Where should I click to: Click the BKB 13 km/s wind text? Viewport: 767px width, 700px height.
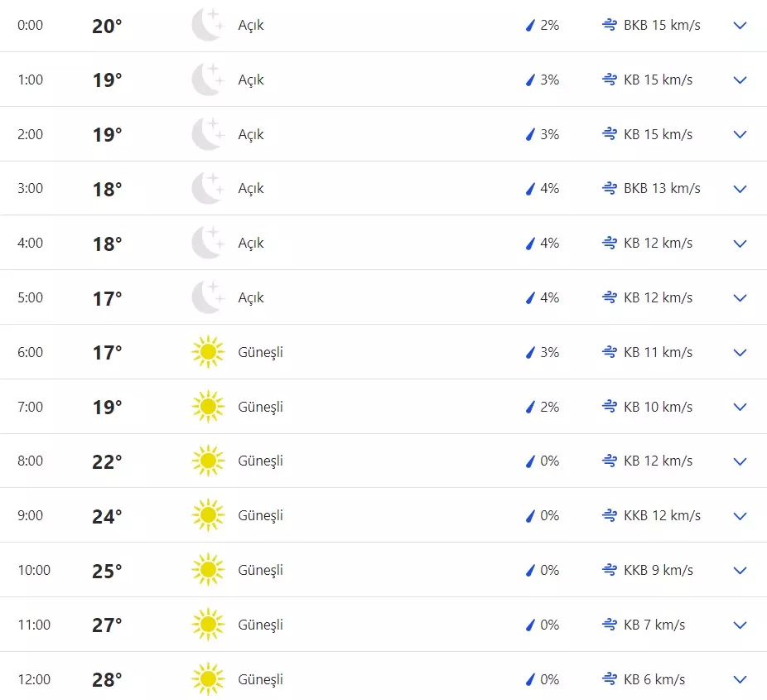tap(662, 188)
